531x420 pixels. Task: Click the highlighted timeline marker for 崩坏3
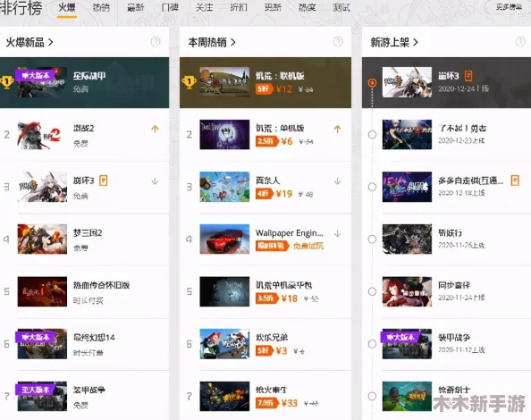(372, 82)
